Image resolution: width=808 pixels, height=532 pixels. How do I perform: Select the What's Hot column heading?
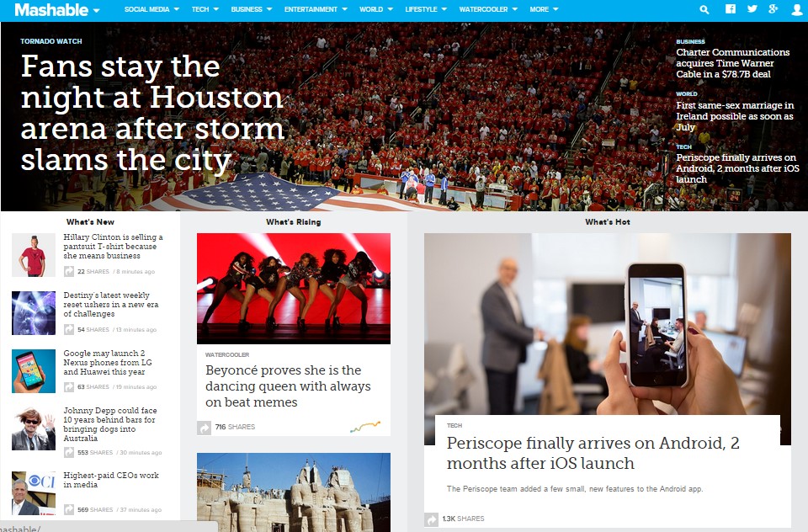coord(608,221)
